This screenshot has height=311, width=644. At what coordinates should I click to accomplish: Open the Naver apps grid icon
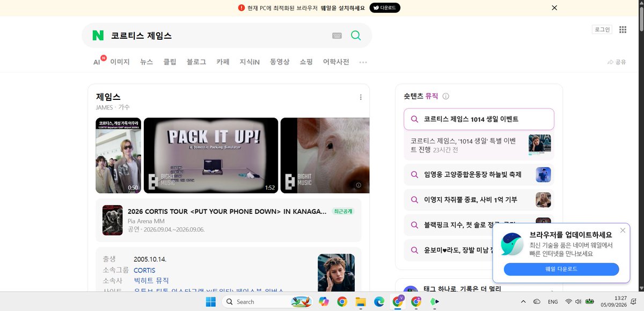point(623,30)
